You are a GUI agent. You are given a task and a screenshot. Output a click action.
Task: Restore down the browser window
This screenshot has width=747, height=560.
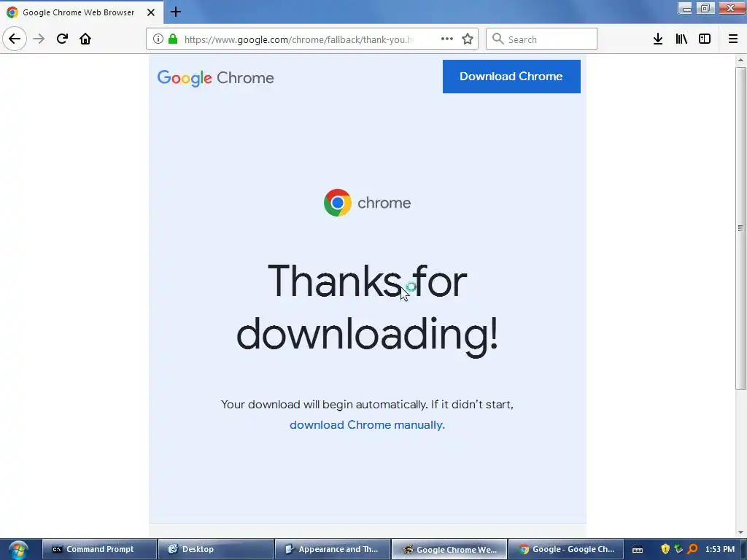705,8
